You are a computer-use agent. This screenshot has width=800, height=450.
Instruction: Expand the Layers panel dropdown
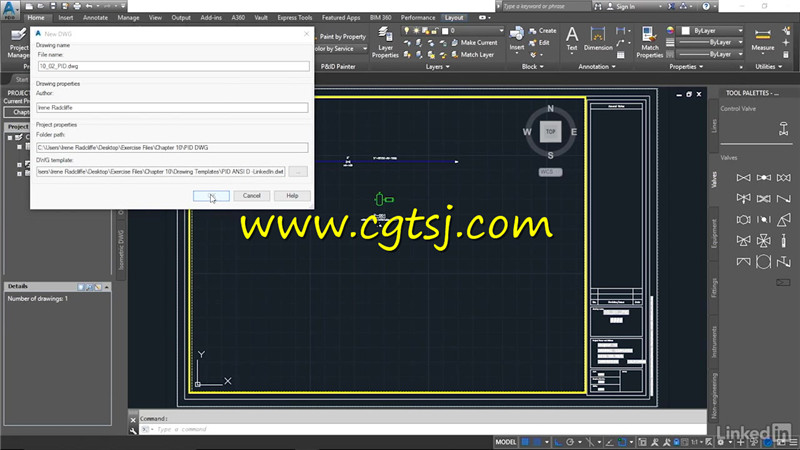pyautogui.click(x=437, y=67)
